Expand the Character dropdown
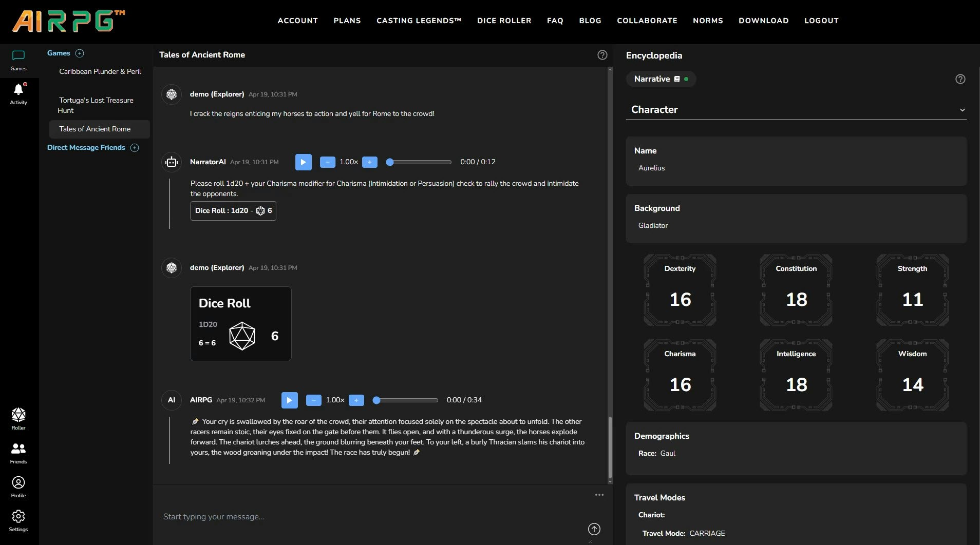 click(x=796, y=109)
